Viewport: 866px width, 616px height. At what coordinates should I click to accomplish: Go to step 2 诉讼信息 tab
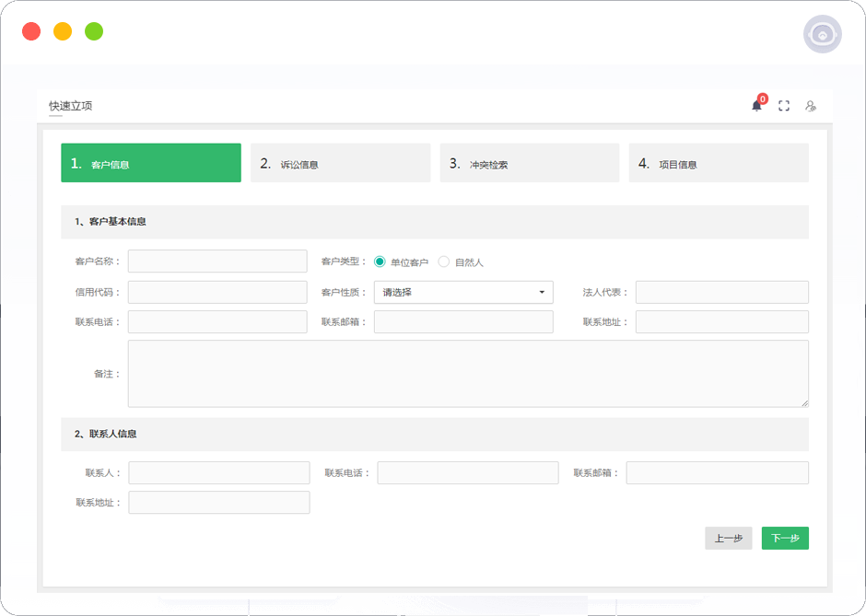click(340, 163)
